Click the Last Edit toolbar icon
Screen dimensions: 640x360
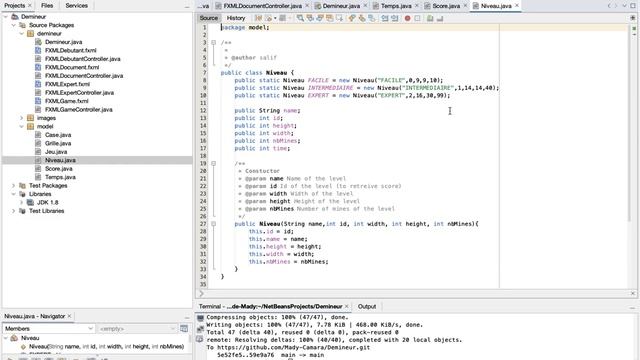(x=258, y=18)
